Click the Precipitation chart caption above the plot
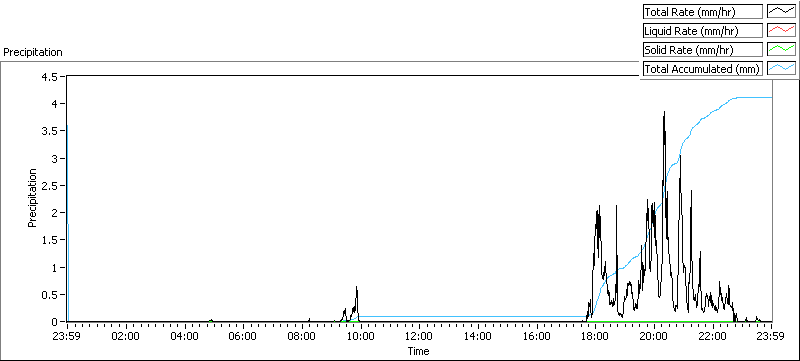Image resolution: width=800 pixels, height=361 pixels. pyautogui.click(x=33, y=52)
